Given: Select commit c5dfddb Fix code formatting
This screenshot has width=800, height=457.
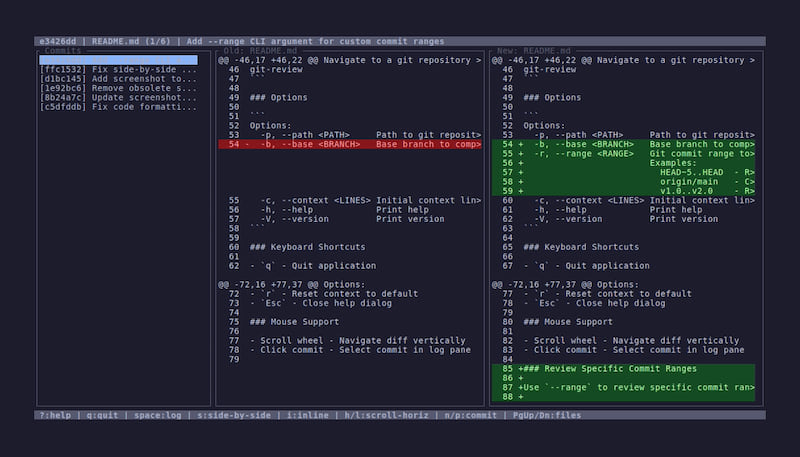Looking at the screenshot, I should [118, 107].
